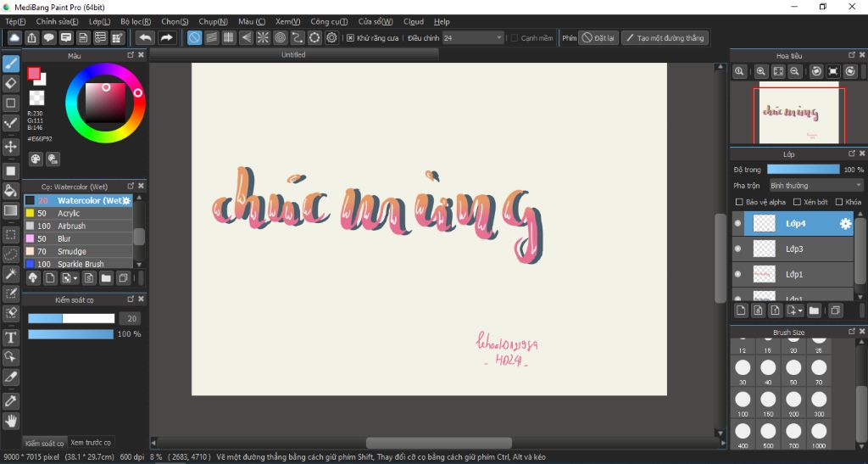The height and width of the screenshot is (464, 868).
Task: Open the Chỉnh sửa menu
Action: coord(57,21)
